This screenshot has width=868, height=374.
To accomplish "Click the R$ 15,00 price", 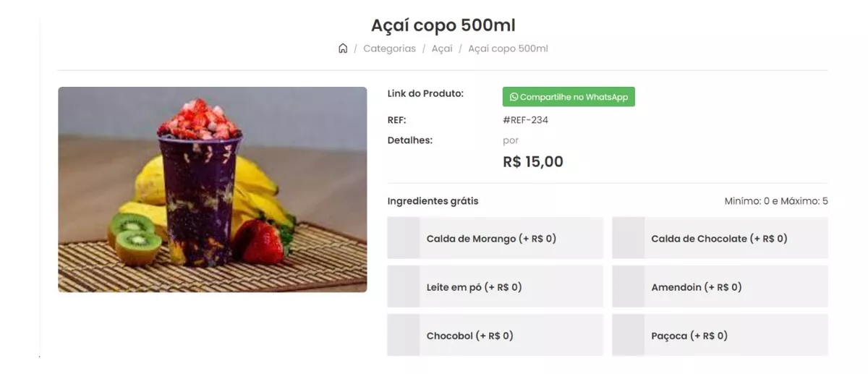I will [x=533, y=162].
